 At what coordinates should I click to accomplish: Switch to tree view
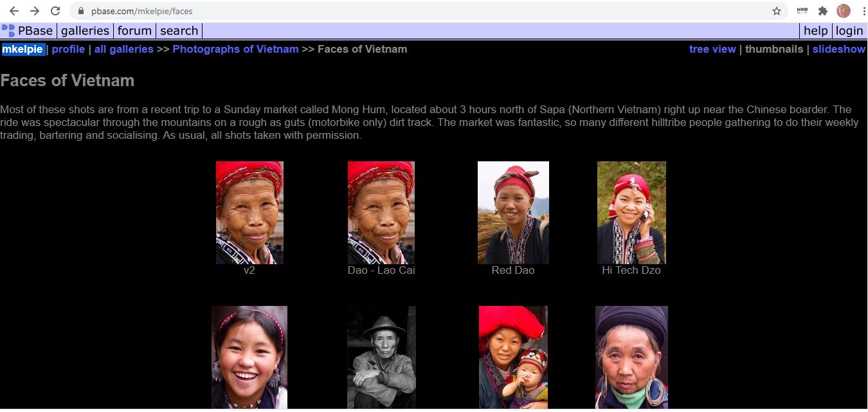pyautogui.click(x=712, y=49)
